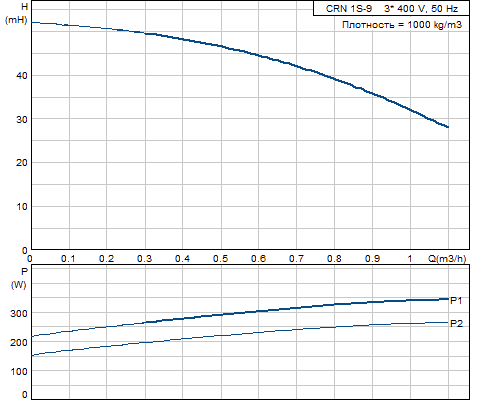Viewport: 500px width, 400px height.
Task: Select the P2 power curve label
Action: tap(457, 323)
